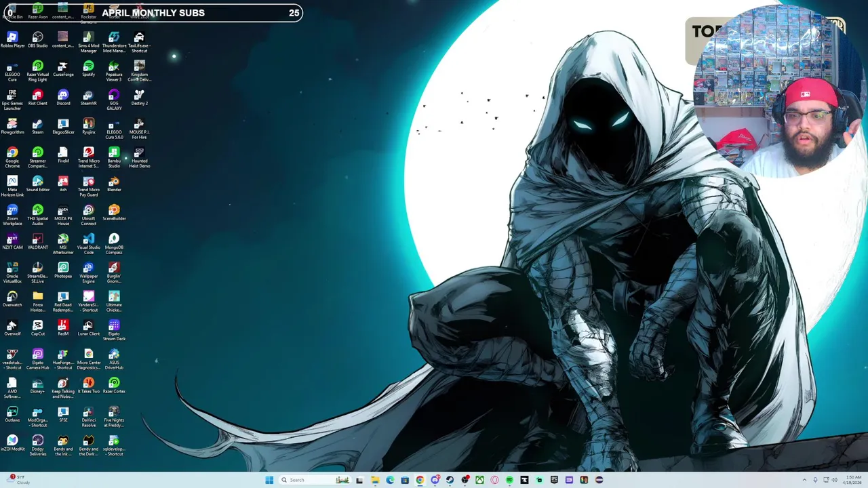Open the Photopea desktop shortcut
This screenshot has height=488, width=868.
click(x=63, y=270)
